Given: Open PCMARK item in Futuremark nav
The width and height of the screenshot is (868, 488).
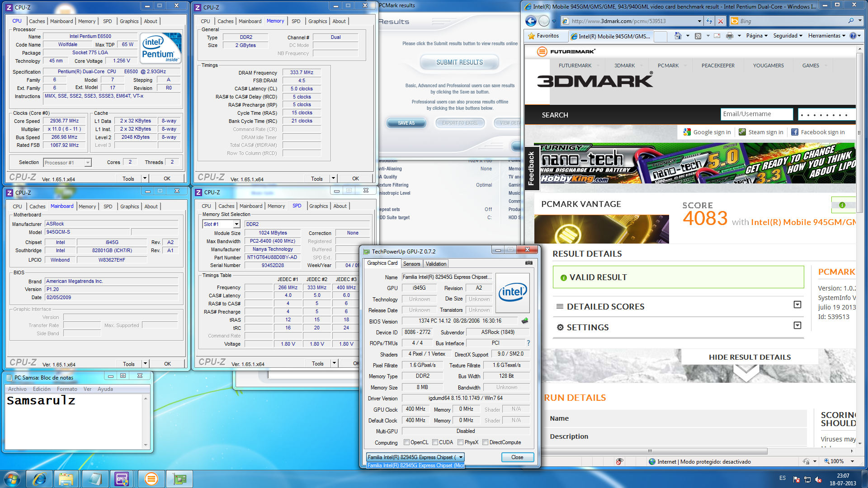Looking at the screenshot, I should 668,66.
